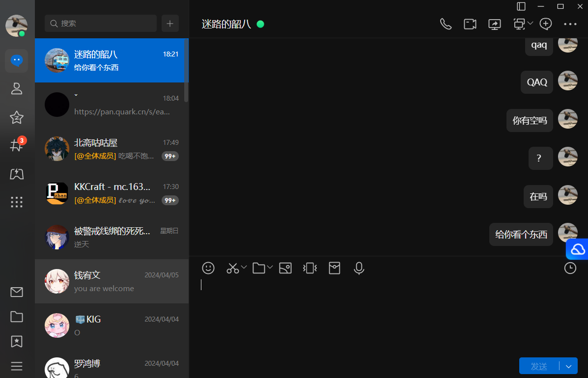Open the main hamburger menu
The width and height of the screenshot is (588, 378).
point(17,366)
